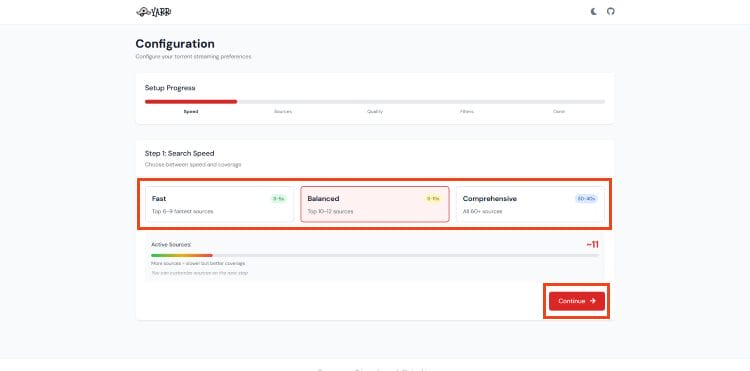750x371 pixels.
Task: Click 'All 60+ sources' description text
Action: [x=482, y=211]
